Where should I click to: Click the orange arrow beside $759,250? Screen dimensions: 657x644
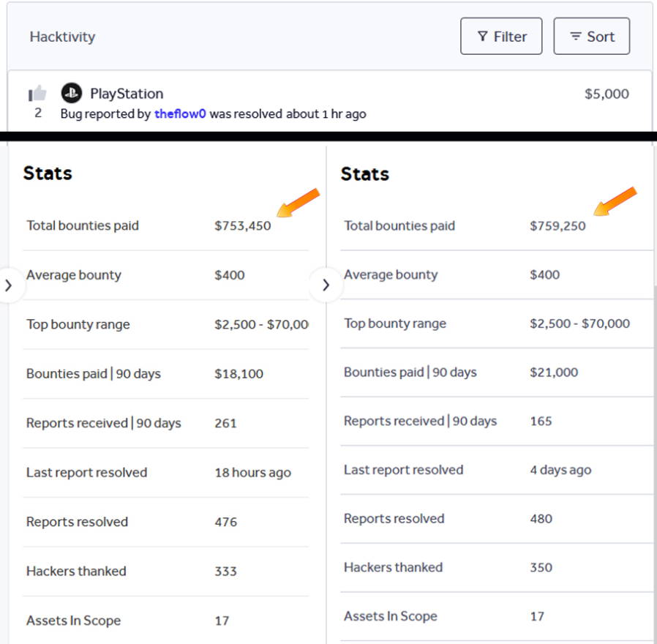(615, 203)
